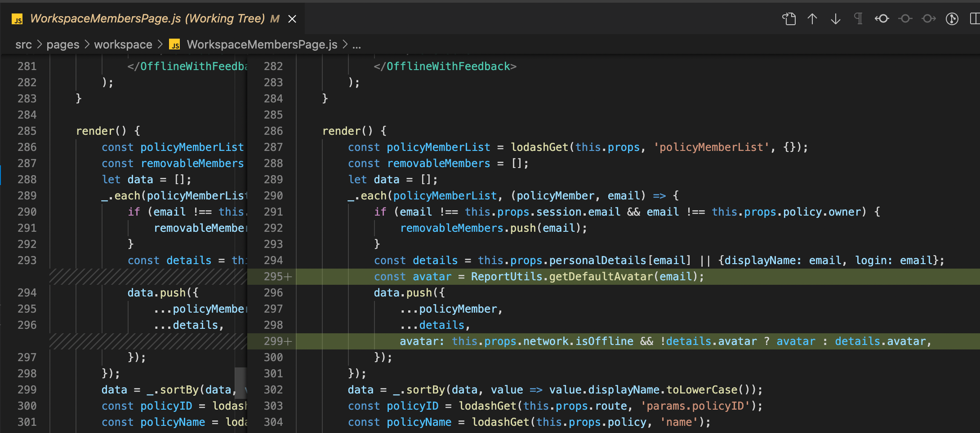This screenshot has width=980, height=433.
Task: Click '...policyMember,' on right pane line 297
Action: tap(451, 309)
